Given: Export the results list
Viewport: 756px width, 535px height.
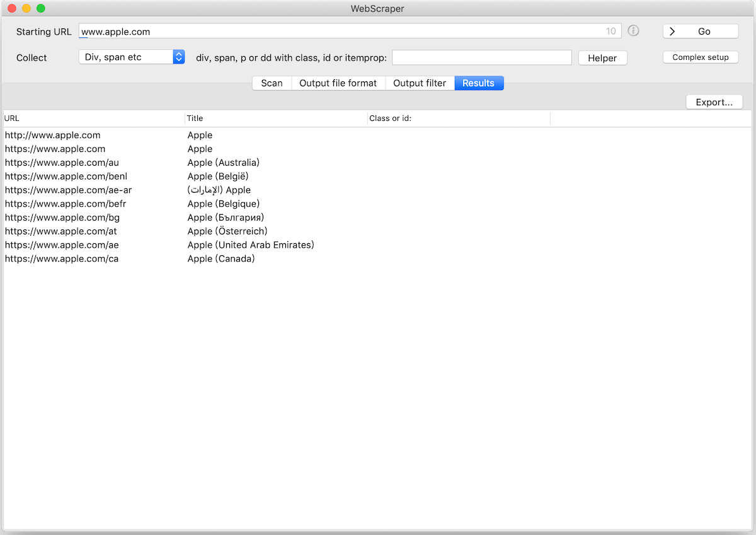Looking at the screenshot, I should (714, 102).
